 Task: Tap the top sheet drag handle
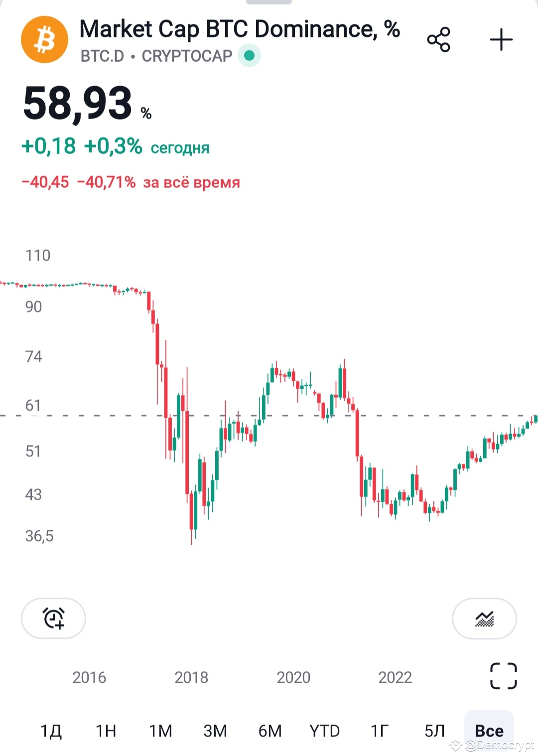pos(269,2)
